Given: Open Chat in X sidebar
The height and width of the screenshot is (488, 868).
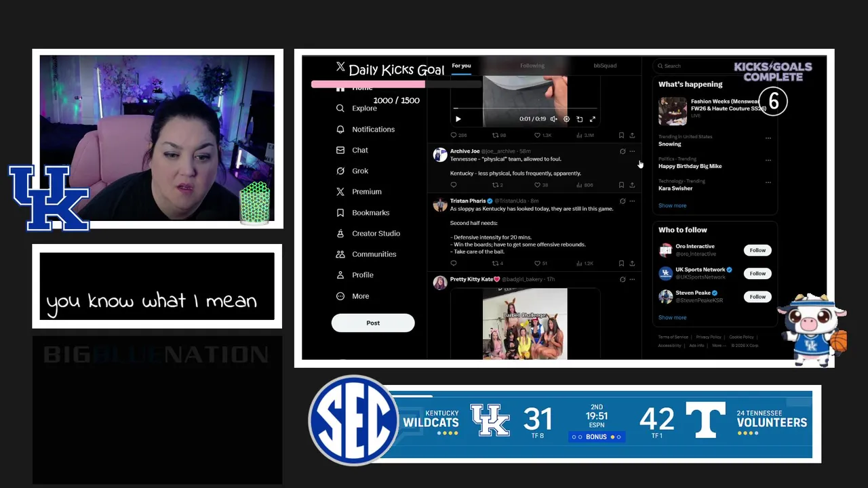Looking at the screenshot, I should click(x=352, y=150).
